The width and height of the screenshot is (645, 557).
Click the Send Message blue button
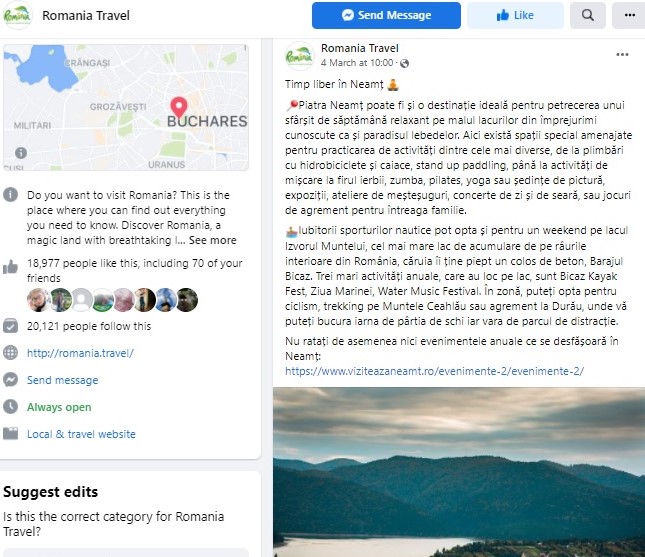coord(386,15)
